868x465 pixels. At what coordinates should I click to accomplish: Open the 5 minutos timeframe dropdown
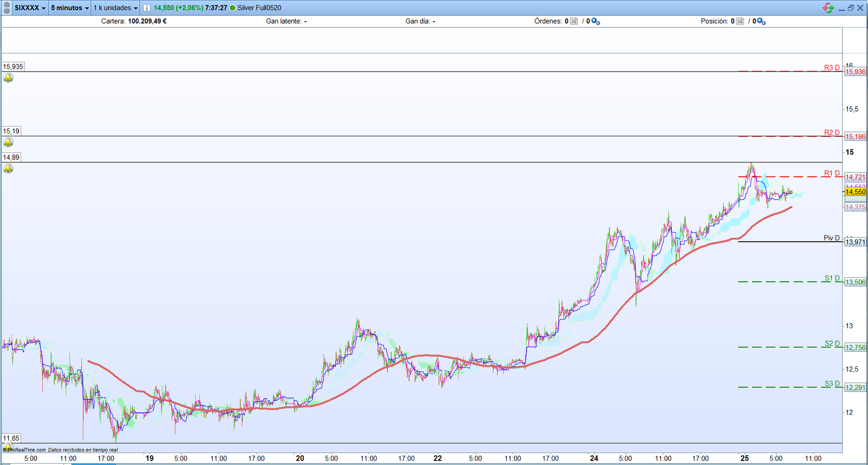coord(70,8)
